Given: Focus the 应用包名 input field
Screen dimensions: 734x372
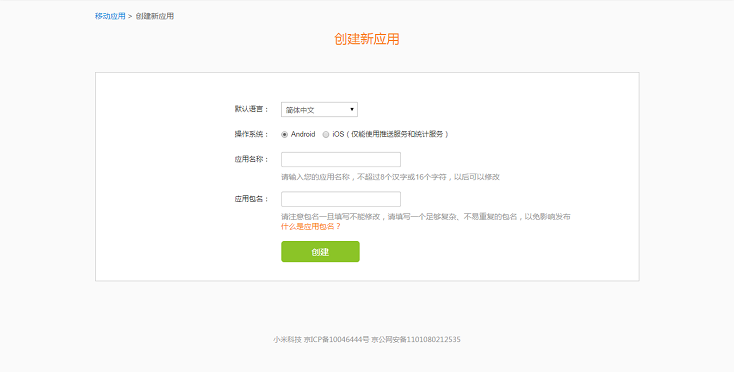Looking at the screenshot, I should (x=341, y=199).
